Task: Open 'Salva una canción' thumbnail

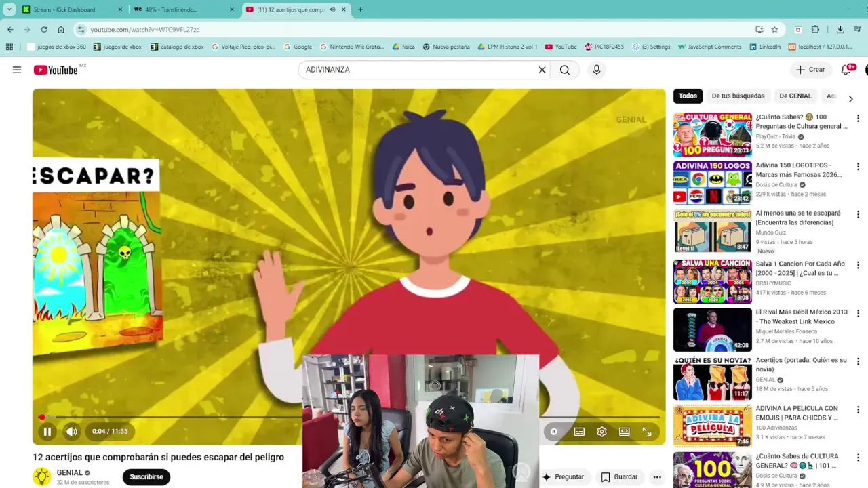Action: point(713,281)
